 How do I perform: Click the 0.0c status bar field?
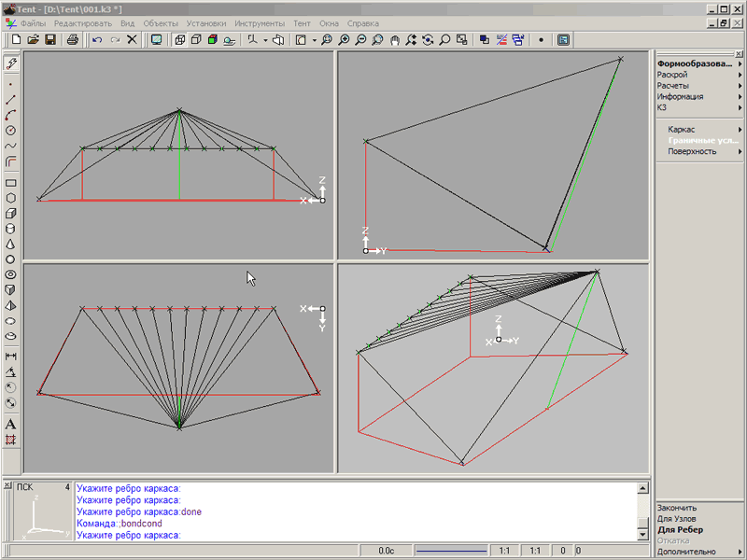386,551
